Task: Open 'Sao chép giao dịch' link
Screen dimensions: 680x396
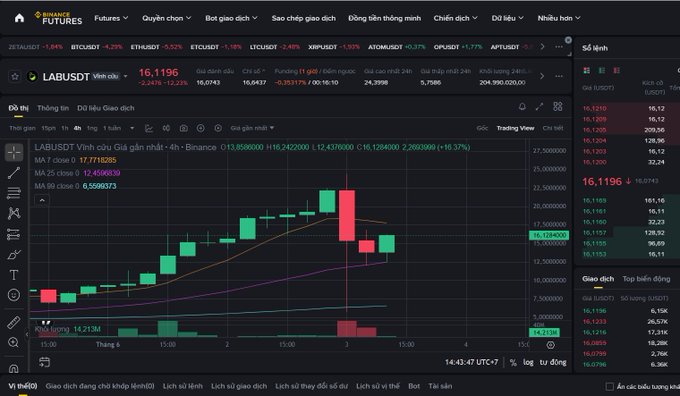Action: tap(304, 18)
